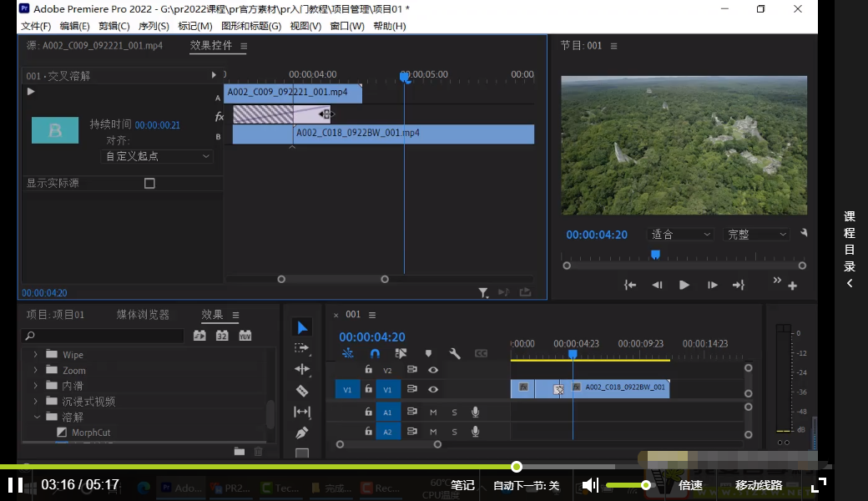The width and height of the screenshot is (868, 501).
Task: Toggle V1 track output eye
Action: click(x=433, y=389)
